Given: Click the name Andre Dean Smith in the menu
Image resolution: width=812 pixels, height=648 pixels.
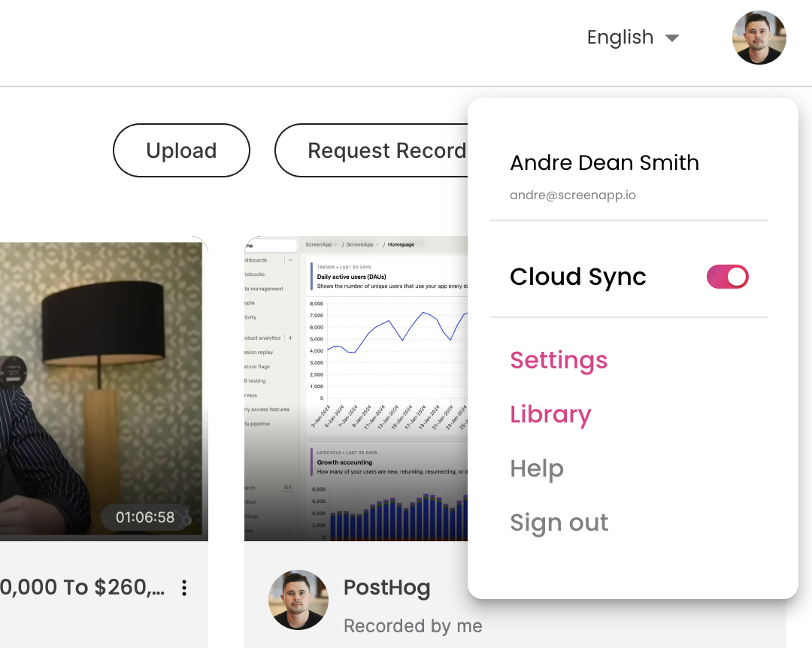Looking at the screenshot, I should pyautogui.click(x=604, y=162).
